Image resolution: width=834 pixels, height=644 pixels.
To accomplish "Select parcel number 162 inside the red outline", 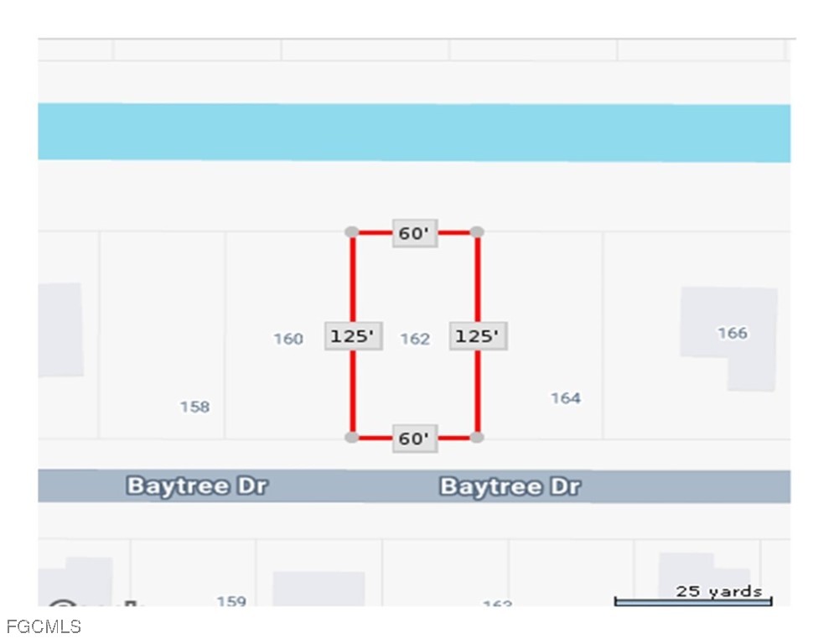I will click(415, 339).
